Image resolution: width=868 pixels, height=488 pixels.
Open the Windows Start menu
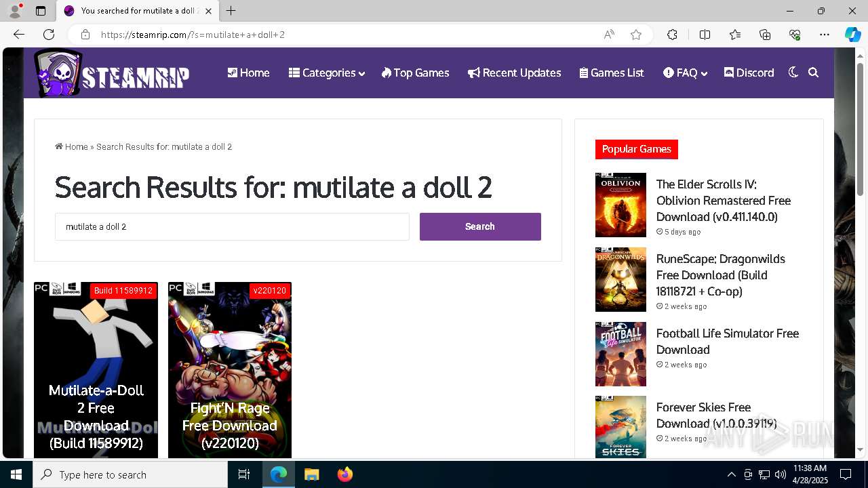(16, 474)
